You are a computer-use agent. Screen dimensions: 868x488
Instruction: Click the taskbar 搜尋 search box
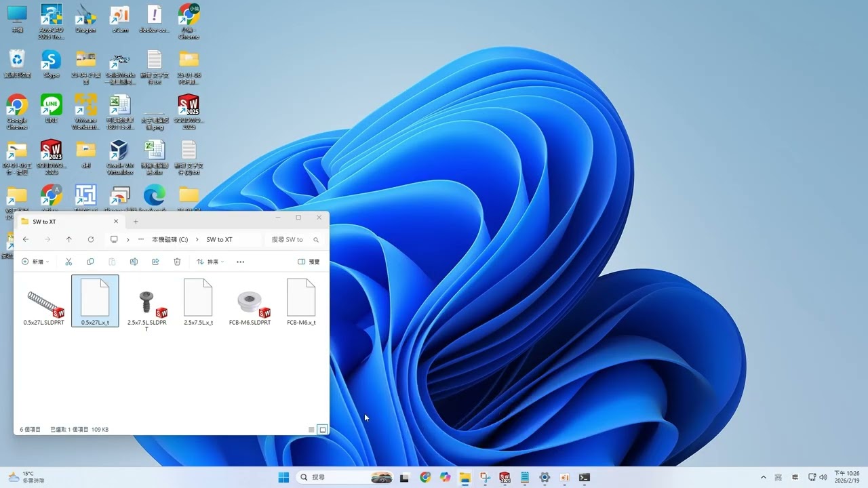point(346,477)
